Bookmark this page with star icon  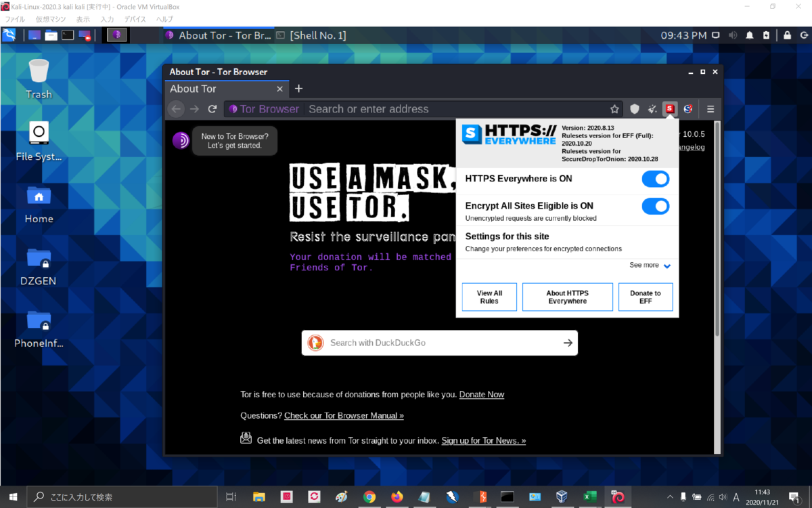(614, 108)
